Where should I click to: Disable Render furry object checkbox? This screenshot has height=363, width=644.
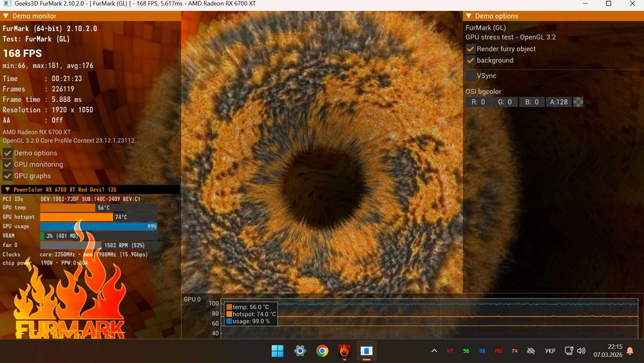(470, 49)
